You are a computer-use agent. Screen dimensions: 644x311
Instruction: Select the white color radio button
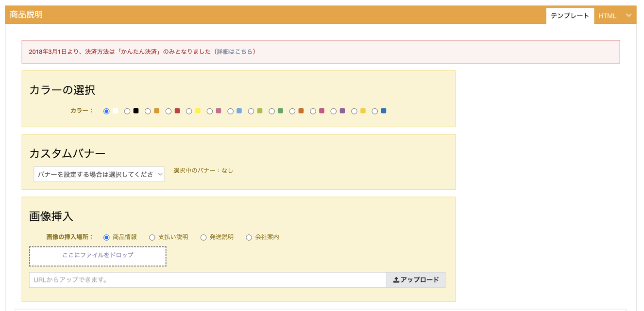pos(107,111)
